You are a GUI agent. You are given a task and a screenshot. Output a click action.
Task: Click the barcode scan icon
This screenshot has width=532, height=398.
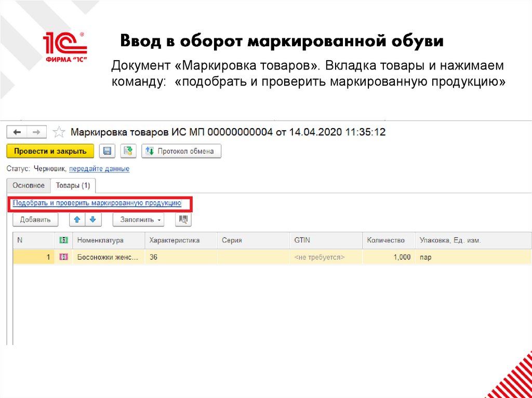183,219
